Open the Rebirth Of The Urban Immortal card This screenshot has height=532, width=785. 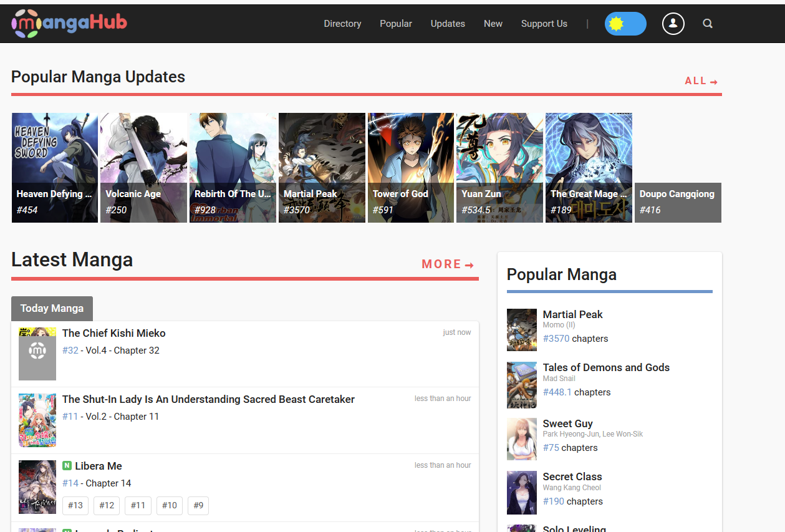[x=233, y=168]
